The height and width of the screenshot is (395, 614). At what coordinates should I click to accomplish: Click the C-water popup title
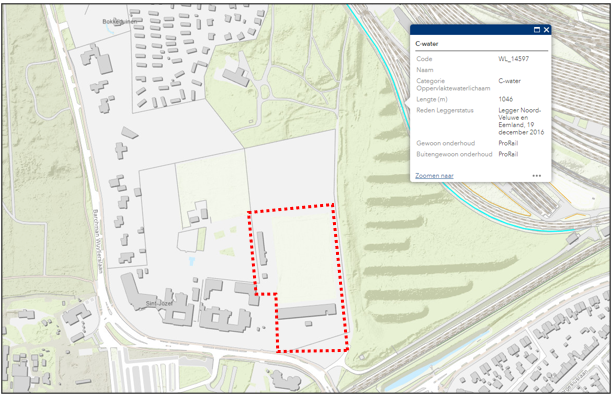(427, 44)
